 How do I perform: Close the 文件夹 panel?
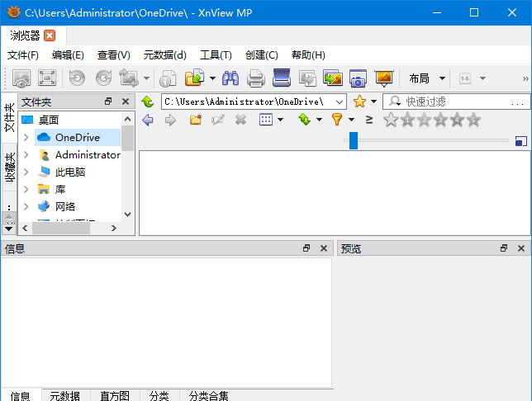(126, 101)
